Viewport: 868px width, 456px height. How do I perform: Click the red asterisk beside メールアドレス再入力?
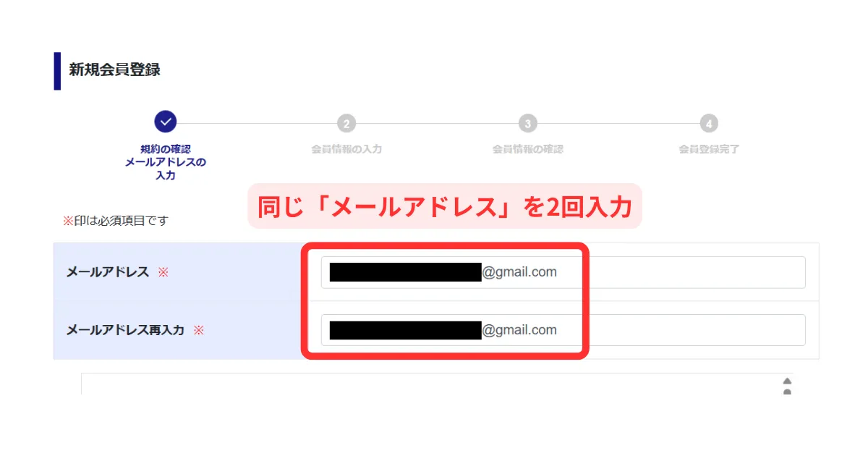(199, 330)
